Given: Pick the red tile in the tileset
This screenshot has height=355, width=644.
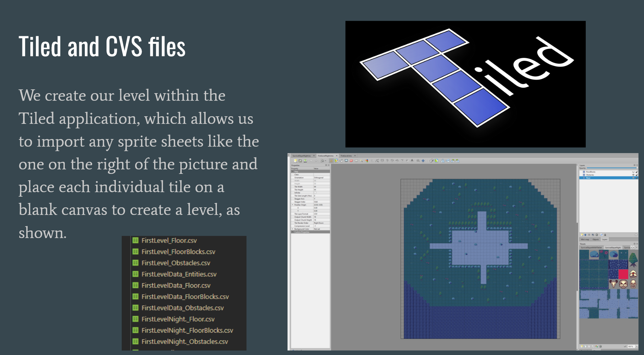Looking at the screenshot, I should pyautogui.click(x=623, y=274).
